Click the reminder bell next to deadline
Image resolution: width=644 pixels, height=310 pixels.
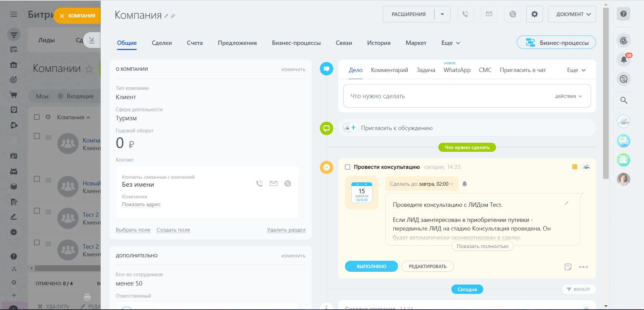click(464, 184)
